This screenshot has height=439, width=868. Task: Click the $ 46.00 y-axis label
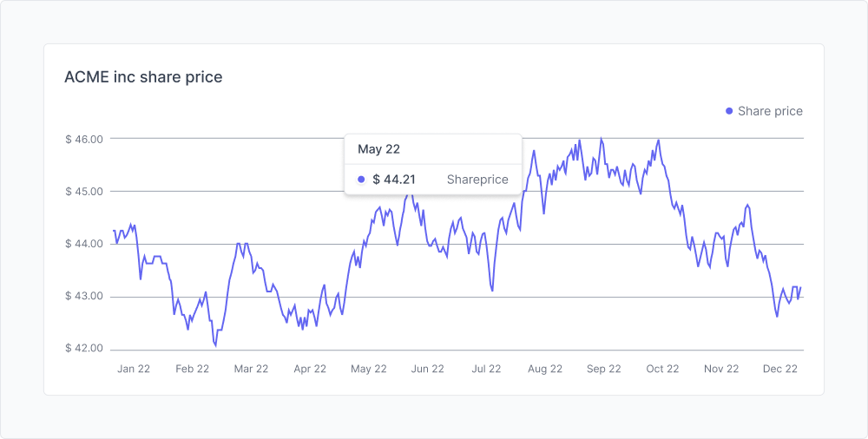tap(84, 139)
